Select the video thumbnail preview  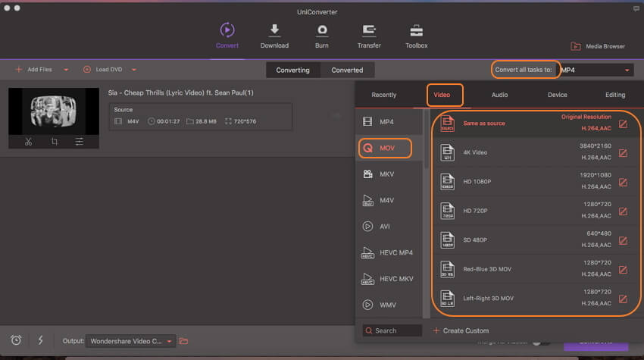pos(54,111)
